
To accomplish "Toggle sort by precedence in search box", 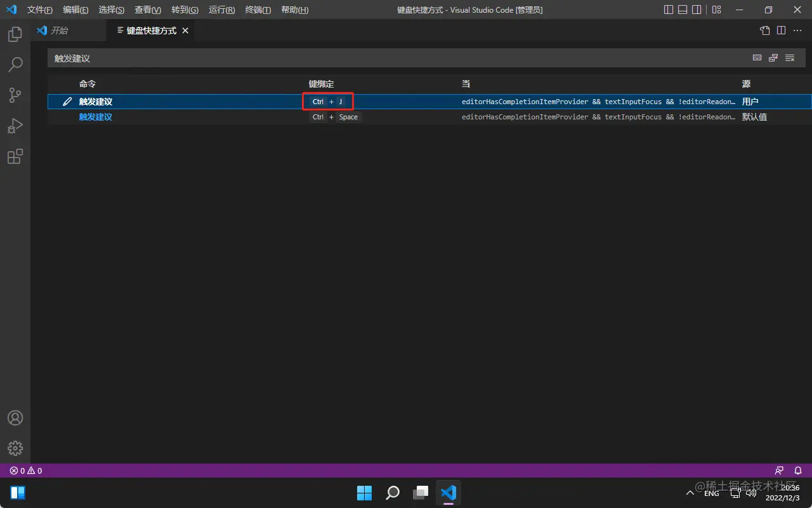I will pos(773,58).
